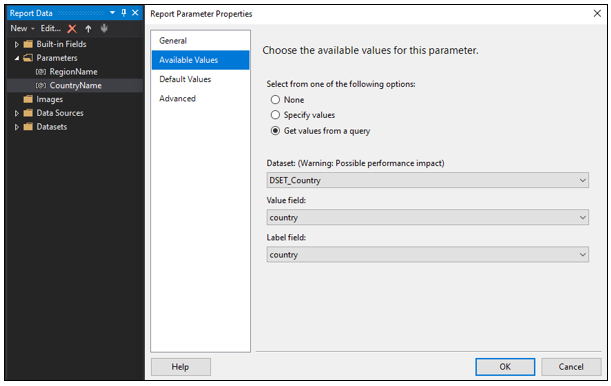Click the OK button
This screenshot has width=611, height=386.
(x=505, y=367)
